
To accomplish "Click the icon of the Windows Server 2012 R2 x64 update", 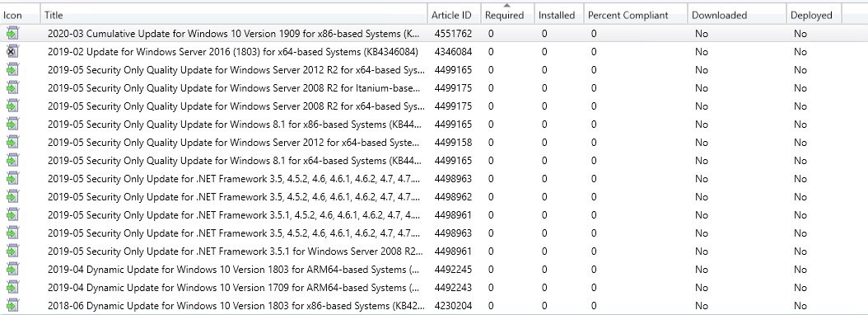I will click(12, 70).
